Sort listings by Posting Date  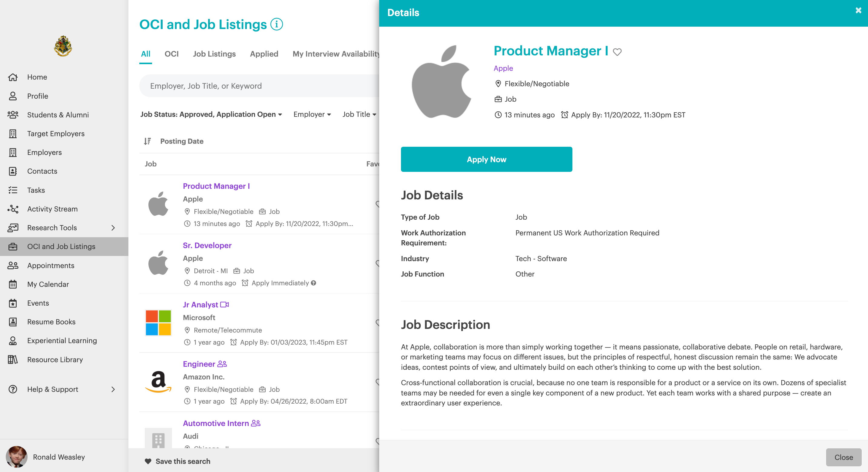pos(182,141)
